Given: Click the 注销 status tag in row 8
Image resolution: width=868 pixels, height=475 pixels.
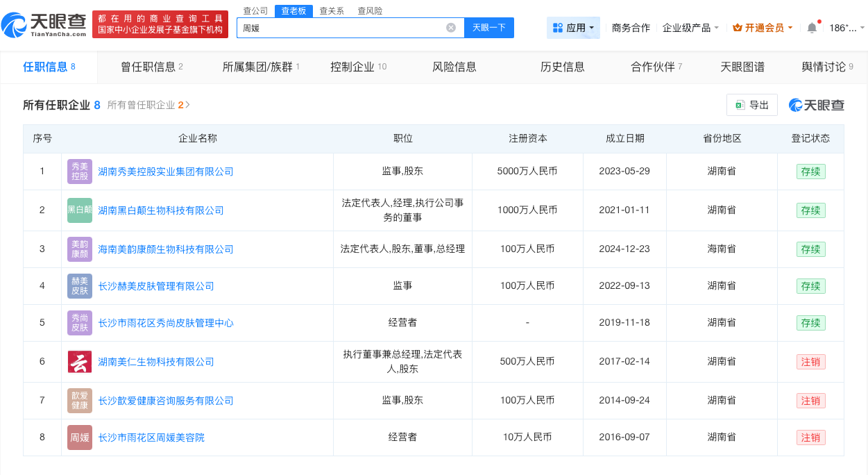Looking at the screenshot, I should point(810,437).
